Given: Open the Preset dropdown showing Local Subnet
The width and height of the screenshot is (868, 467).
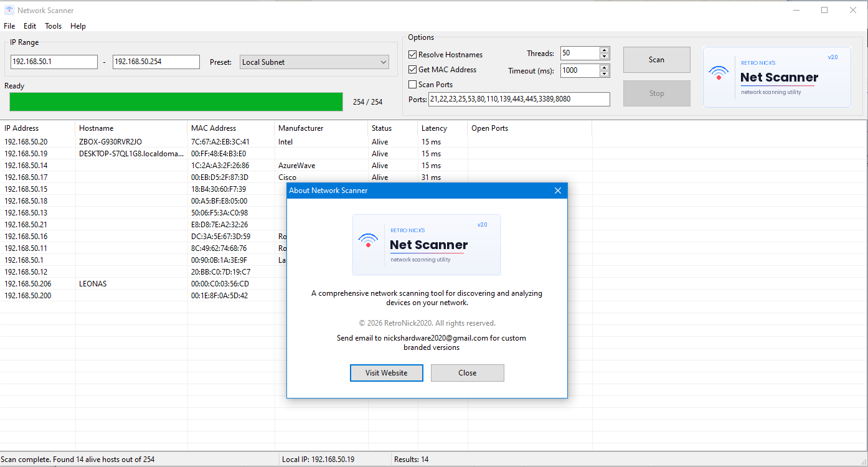Looking at the screenshot, I should 314,62.
